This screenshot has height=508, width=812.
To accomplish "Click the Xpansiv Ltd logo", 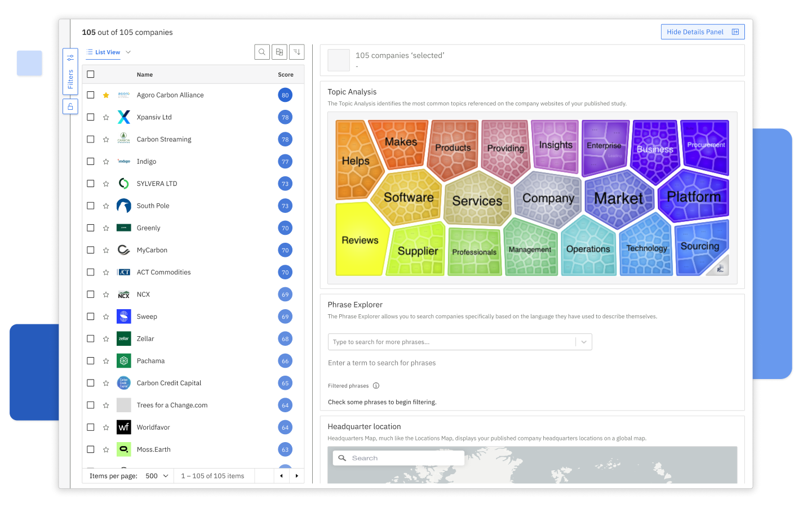I will (x=124, y=117).
